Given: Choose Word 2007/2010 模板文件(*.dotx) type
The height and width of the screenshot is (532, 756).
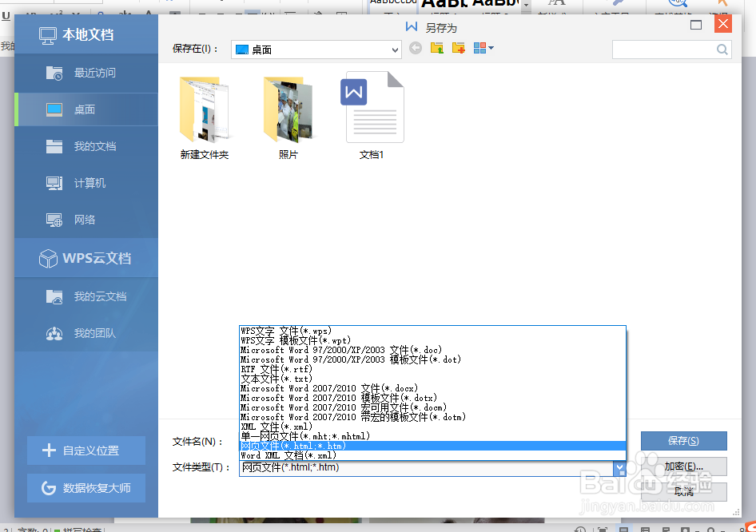Looking at the screenshot, I should [432, 398].
